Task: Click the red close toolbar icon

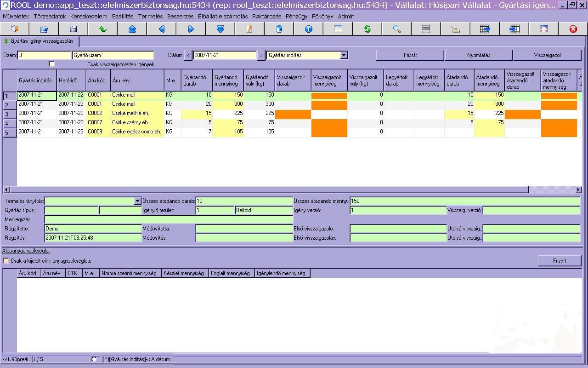Action: click(573, 29)
